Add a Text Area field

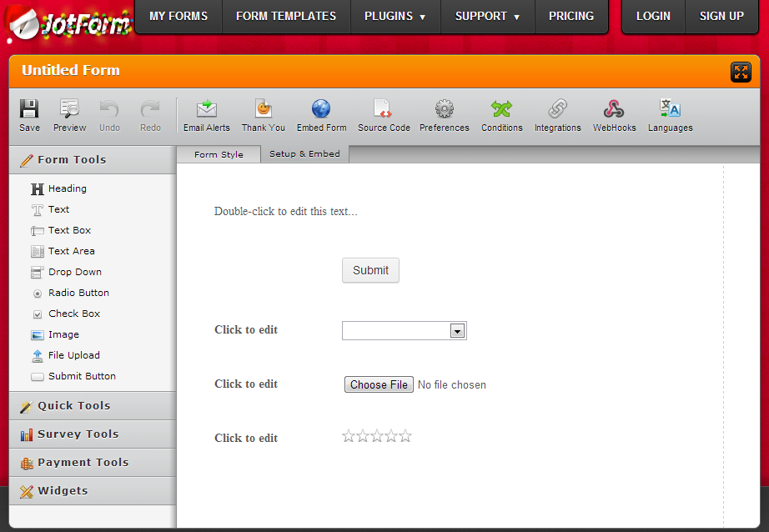click(63, 252)
